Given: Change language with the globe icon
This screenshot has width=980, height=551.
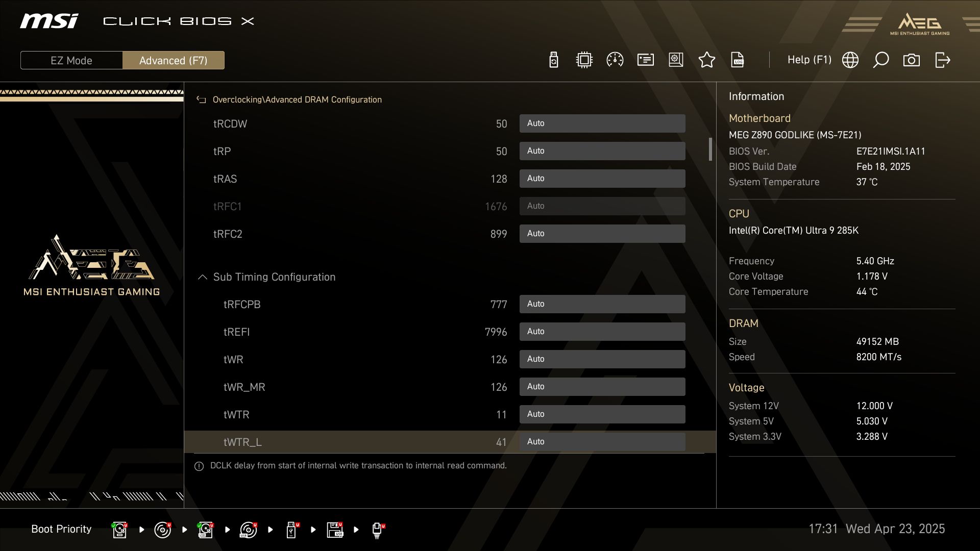Looking at the screenshot, I should pos(850,60).
